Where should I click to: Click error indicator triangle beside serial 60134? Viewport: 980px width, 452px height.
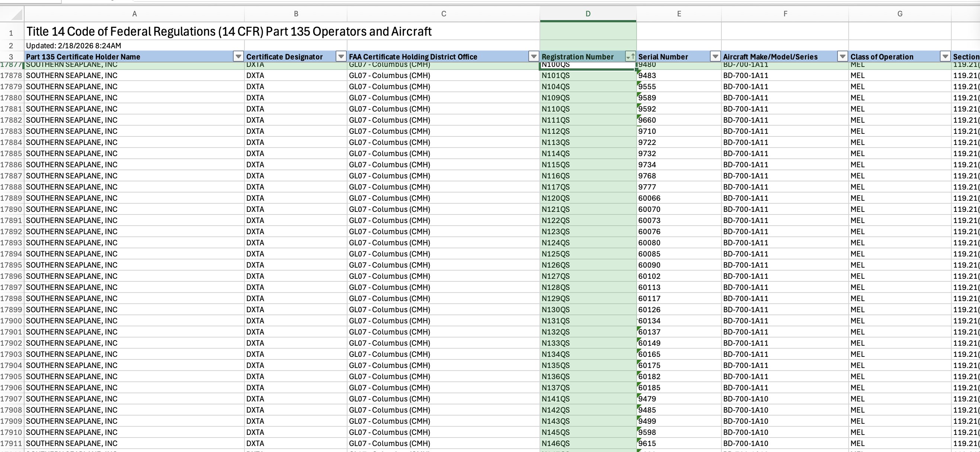[638, 317]
